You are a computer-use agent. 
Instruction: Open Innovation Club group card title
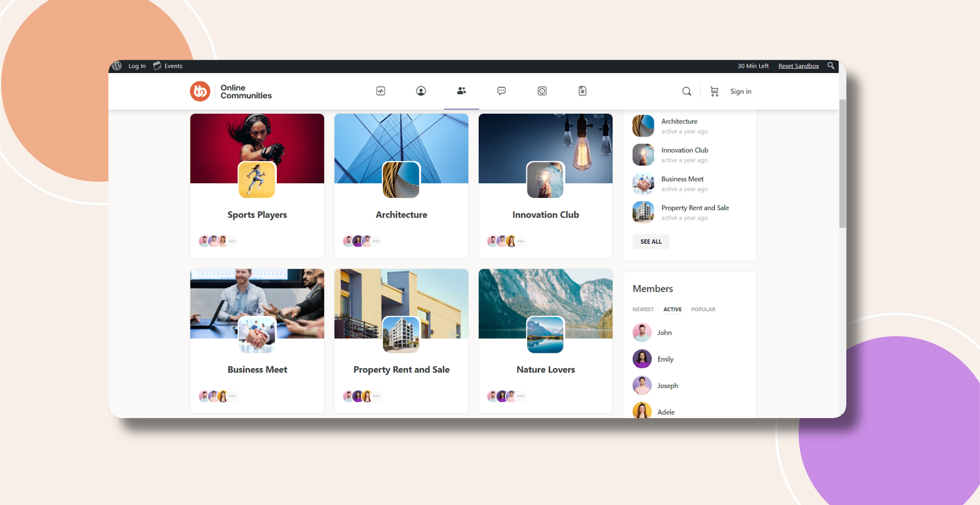[546, 215]
